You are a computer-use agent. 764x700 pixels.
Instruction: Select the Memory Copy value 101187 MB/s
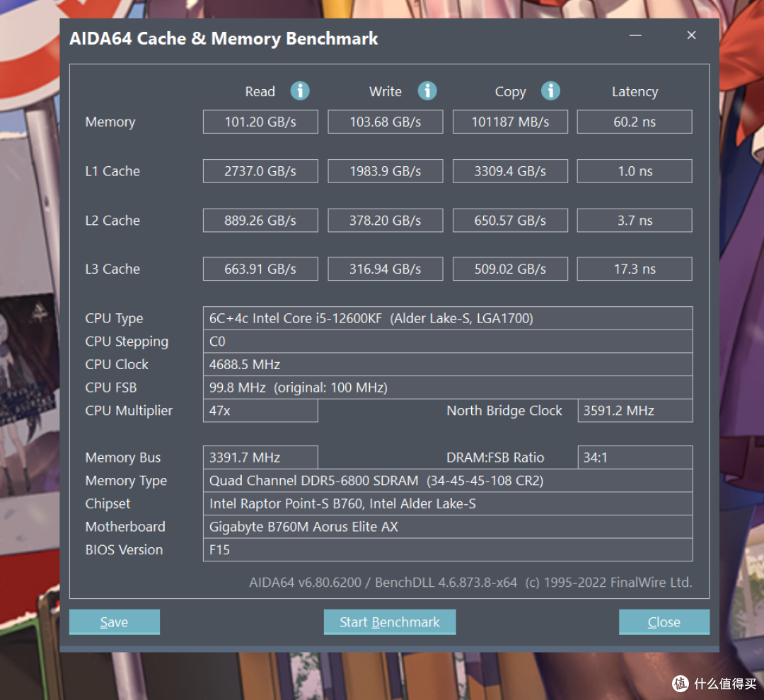coord(510,122)
